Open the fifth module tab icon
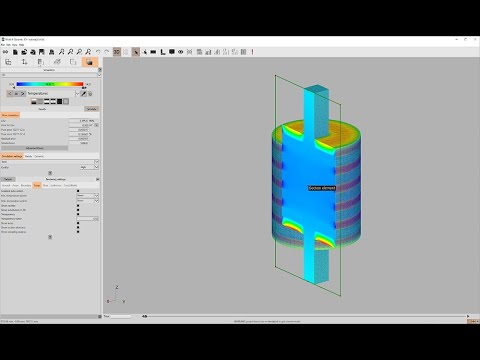This screenshot has width=480, height=360. click(73, 62)
